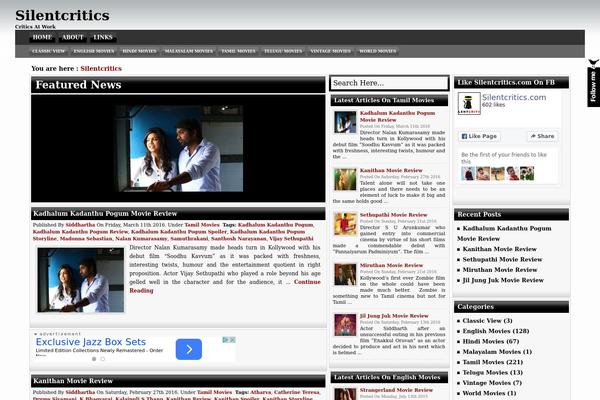Click the Madonna Sebastian tag
This screenshot has width=600, height=400.
pos(86,239)
